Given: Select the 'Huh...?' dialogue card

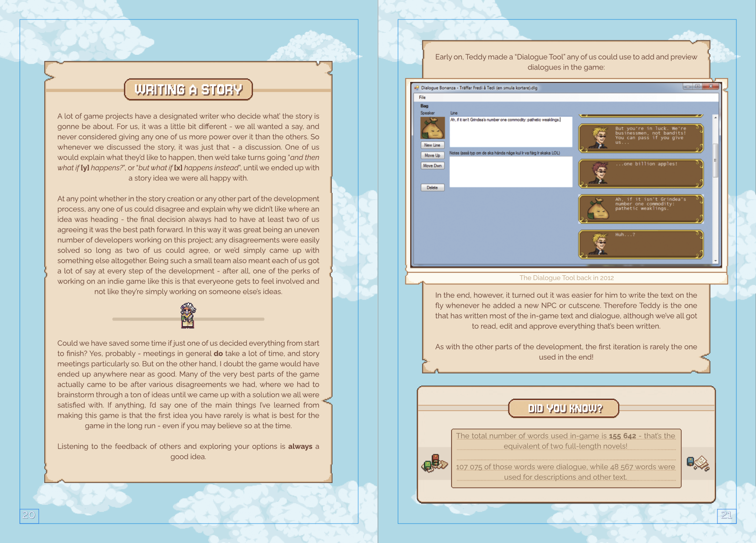Looking at the screenshot, I should [x=641, y=244].
